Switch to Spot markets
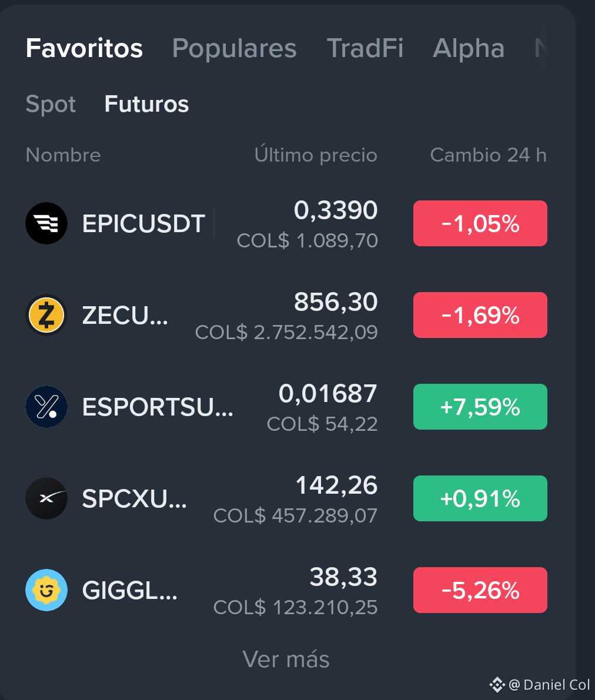Screen dimensions: 595x700 coord(51,105)
